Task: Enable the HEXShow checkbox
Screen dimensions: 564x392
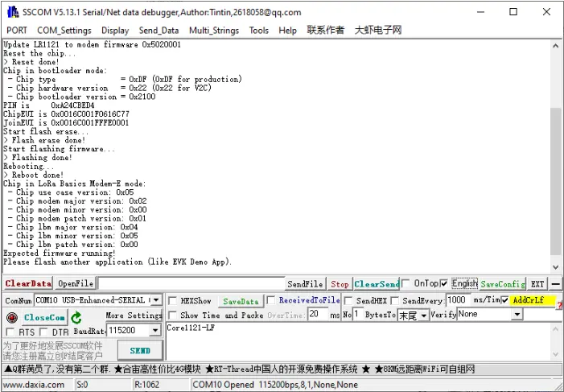Action: tap(172, 300)
